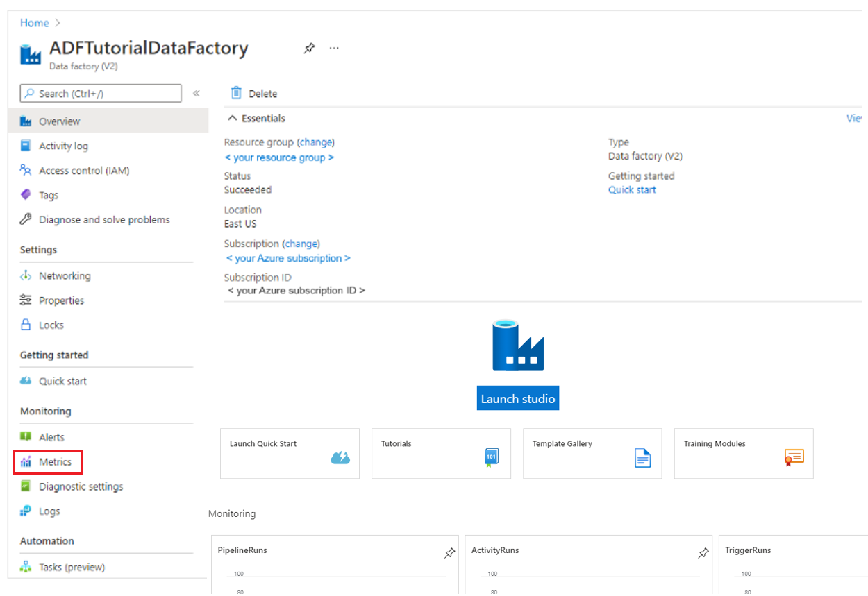
Task: Click the Properties icon
Action: click(26, 300)
